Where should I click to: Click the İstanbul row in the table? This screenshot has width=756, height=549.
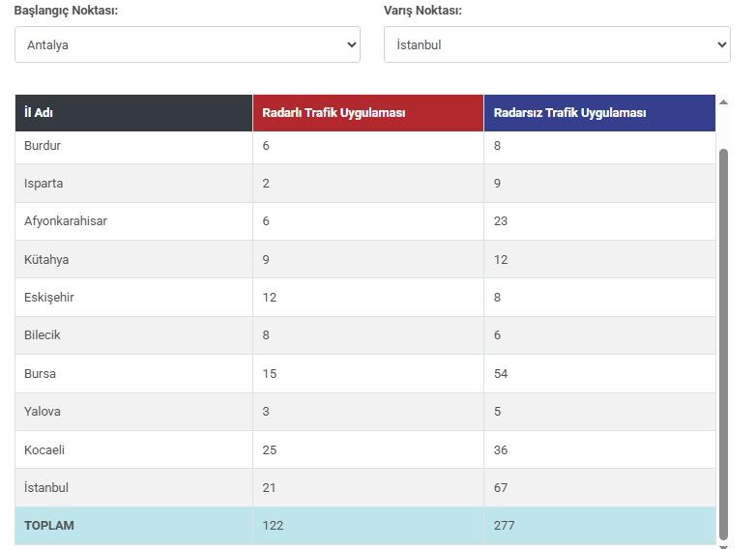365,487
